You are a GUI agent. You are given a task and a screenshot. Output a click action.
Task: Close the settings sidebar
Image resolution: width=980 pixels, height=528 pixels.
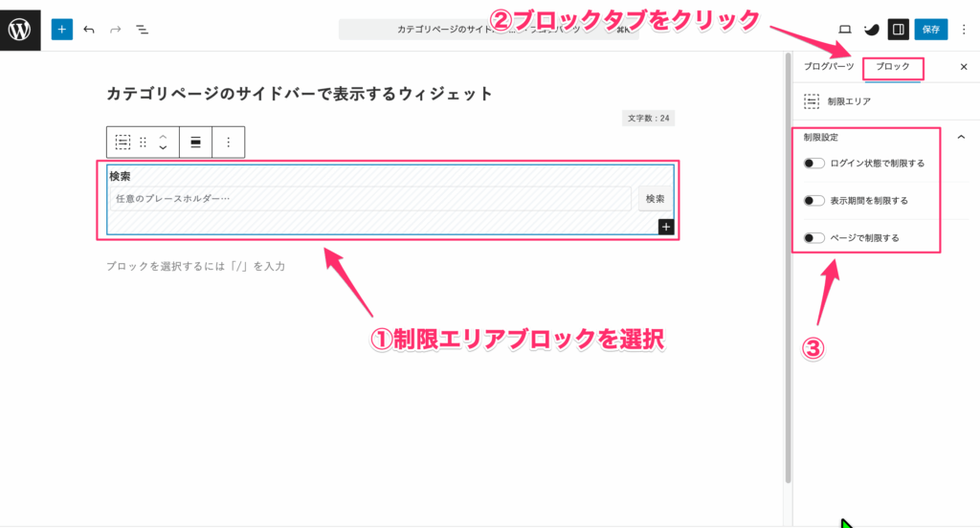click(x=964, y=67)
